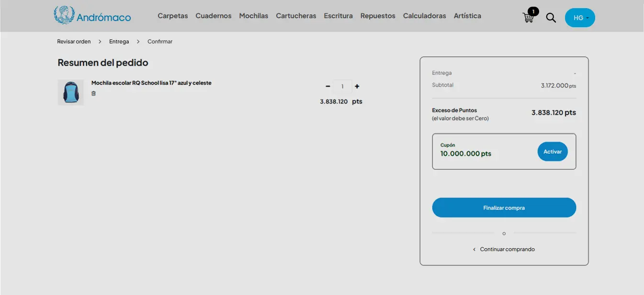Delete the backpack item with trash icon

[93, 93]
